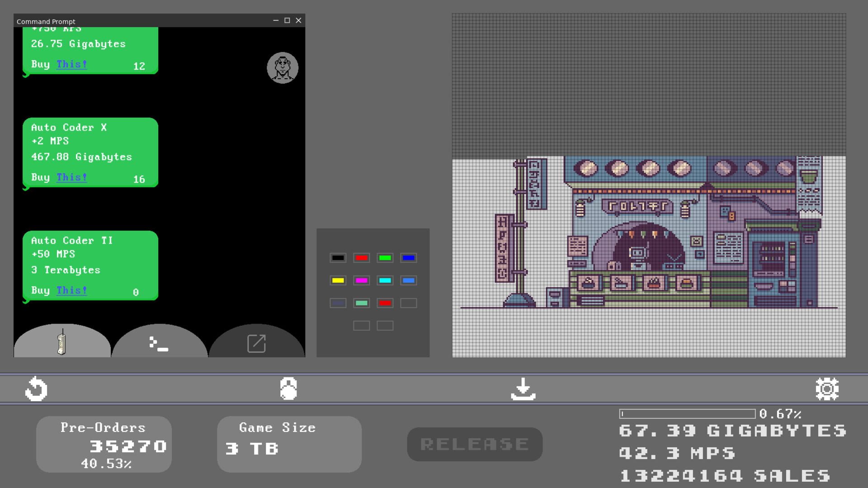Click the undo circular arrow icon
The height and width of the screenshot is (488, 868).
click(x=36, y=388)
